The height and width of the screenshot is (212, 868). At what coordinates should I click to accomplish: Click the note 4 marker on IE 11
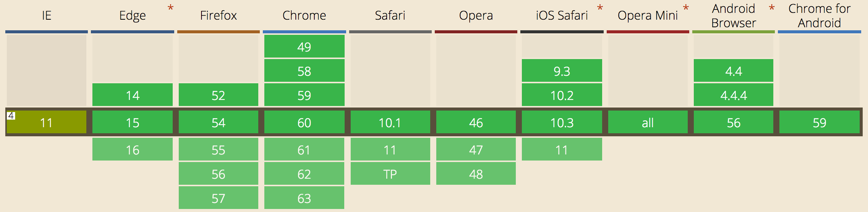pos(11,115)
